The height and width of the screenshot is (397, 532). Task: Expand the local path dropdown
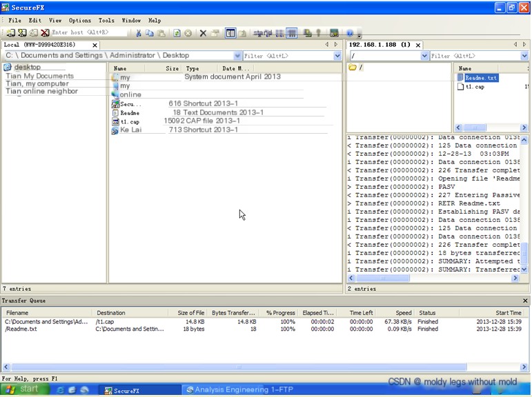pyautogui.click(x=237, y=56)
